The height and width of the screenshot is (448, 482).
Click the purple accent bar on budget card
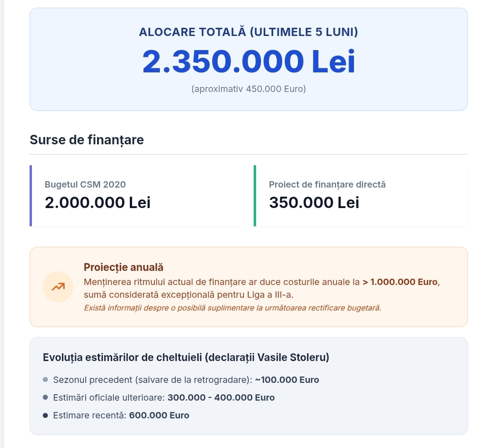pyautogui.click(x=31, y=196)
